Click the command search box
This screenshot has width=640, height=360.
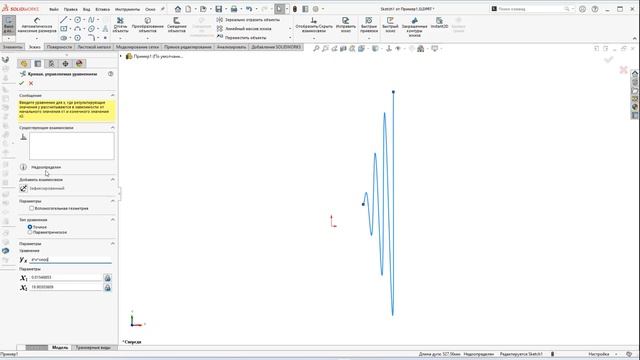pyautogui.click(x=531, y=9)
